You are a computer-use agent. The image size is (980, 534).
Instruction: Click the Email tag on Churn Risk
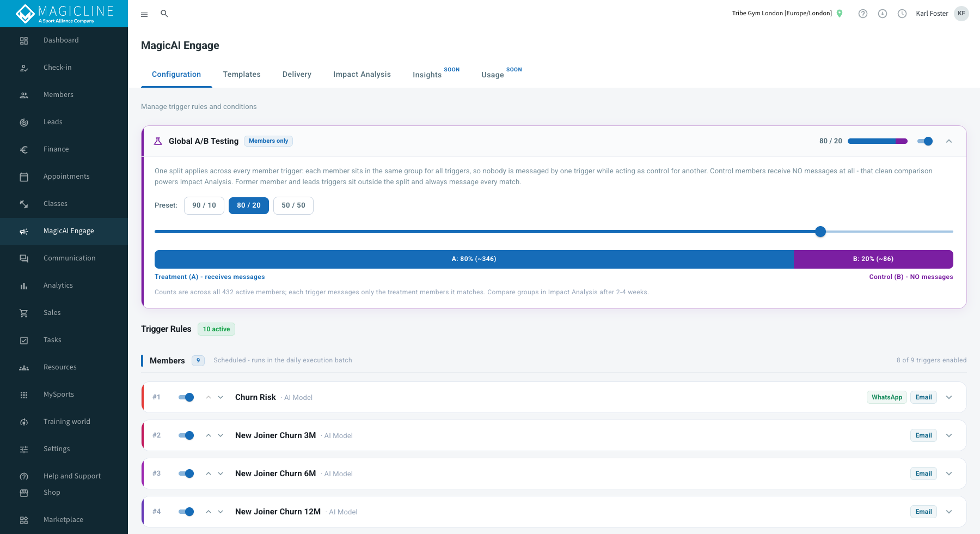923,397
